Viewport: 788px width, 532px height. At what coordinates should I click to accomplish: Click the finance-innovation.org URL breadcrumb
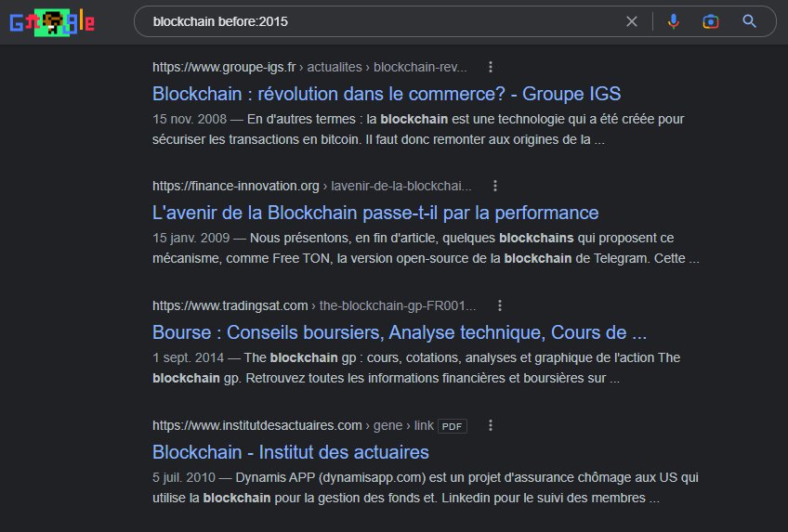(311, 186)
